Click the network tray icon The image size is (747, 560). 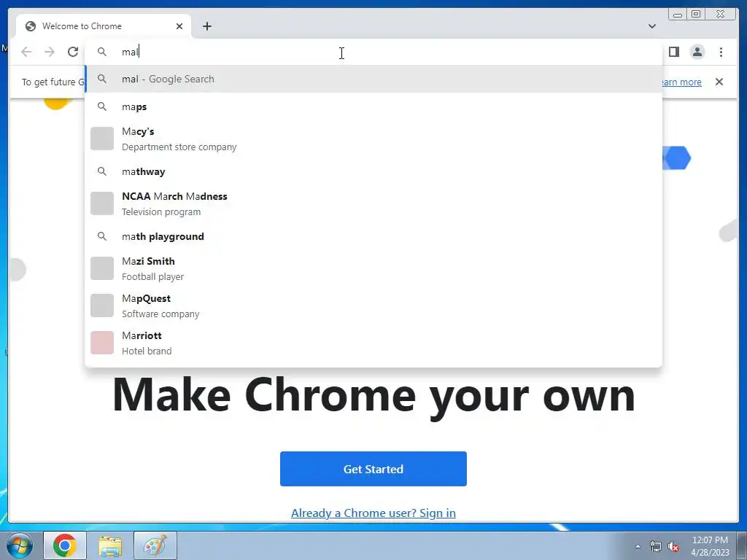tap(656, 547)
